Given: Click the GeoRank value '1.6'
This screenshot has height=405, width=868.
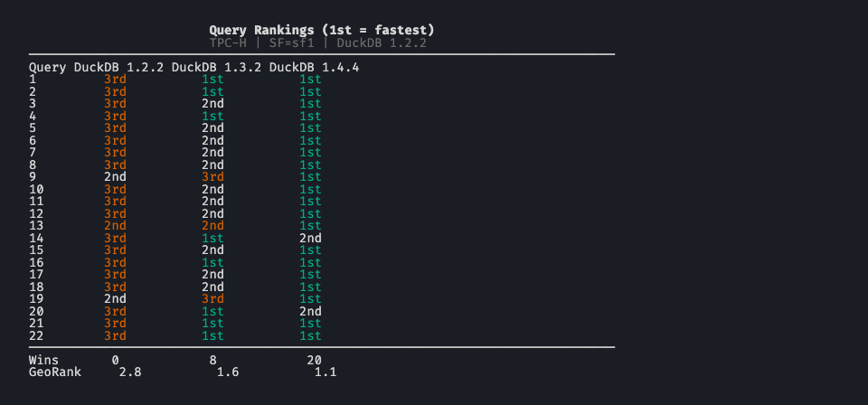Looking at the screenshot, I should (228, 372).
